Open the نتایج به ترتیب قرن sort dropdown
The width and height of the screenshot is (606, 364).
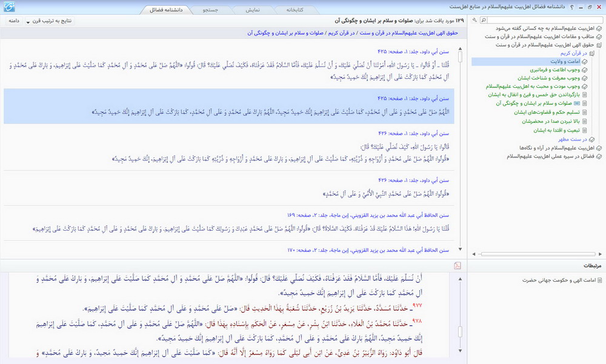pyautogui.click(x=49, y=21)
